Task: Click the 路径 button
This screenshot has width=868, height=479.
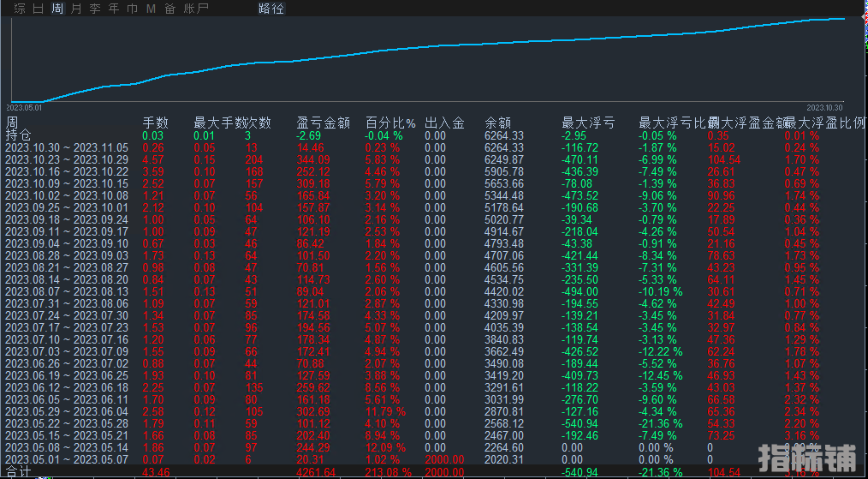Action: coord(271,9)
